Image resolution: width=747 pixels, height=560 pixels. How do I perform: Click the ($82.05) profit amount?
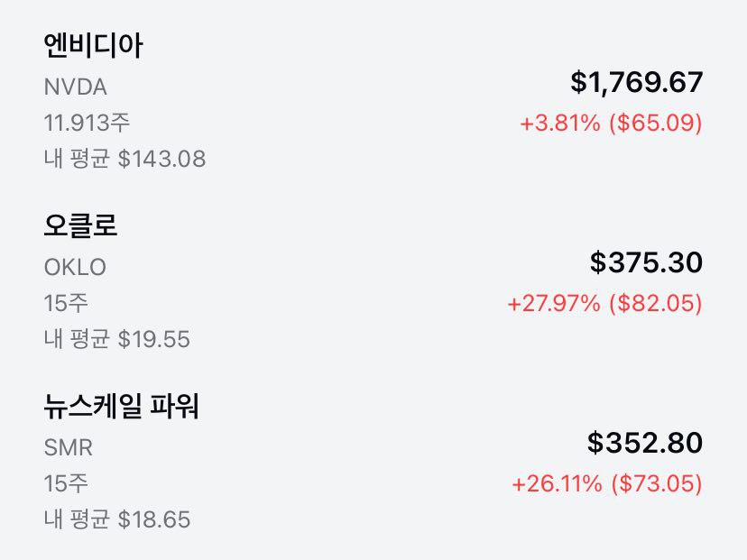[656, 303]
